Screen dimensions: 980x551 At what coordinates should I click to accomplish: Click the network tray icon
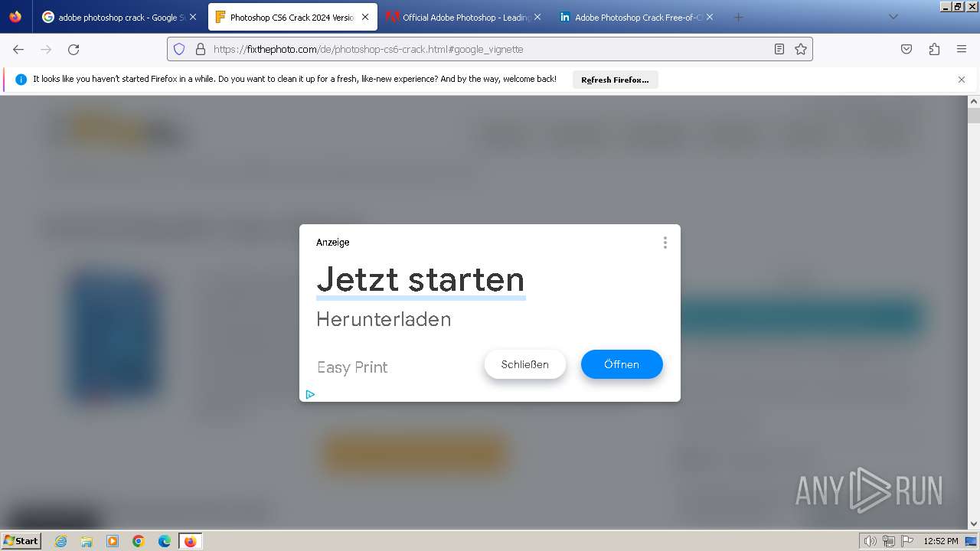point(888,541)
